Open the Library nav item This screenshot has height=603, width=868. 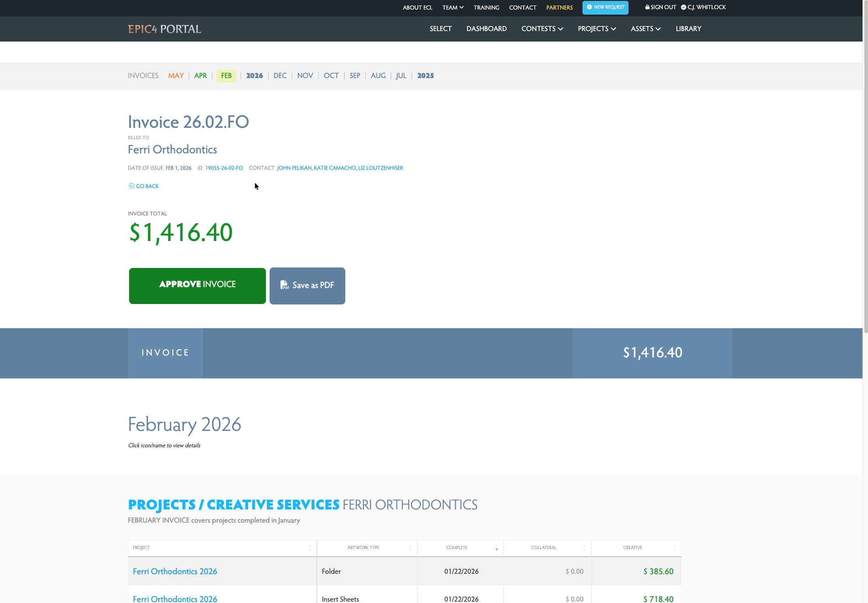coord(688,29)
